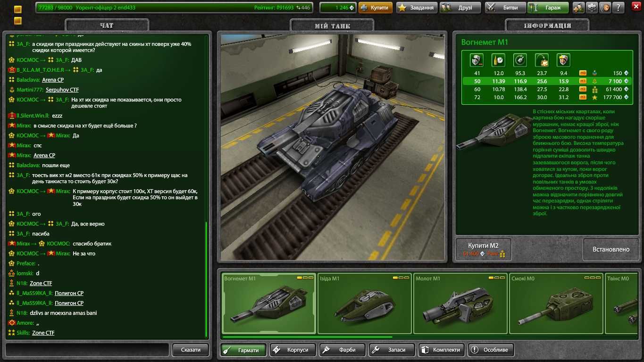Click the Купити М2 upgrade button
This screenshot has height=362, width=644.
click(x=483, y=249)
